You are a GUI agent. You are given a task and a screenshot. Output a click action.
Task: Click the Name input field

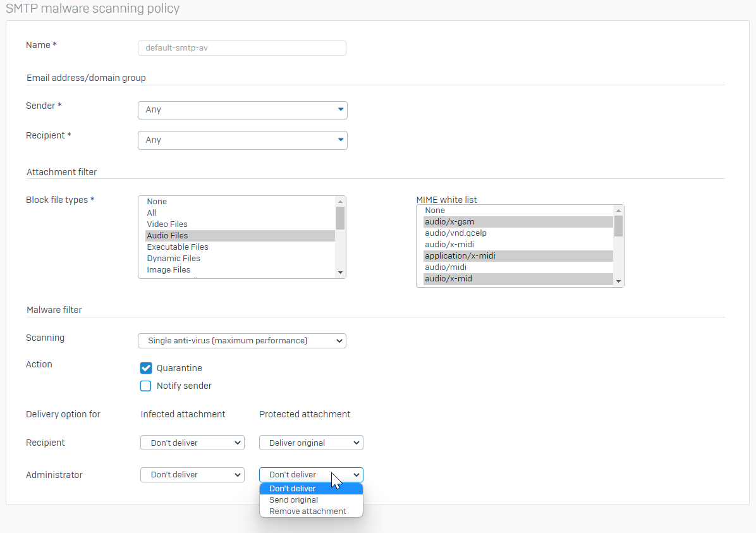pyautogui.click(x=241, y=48)
